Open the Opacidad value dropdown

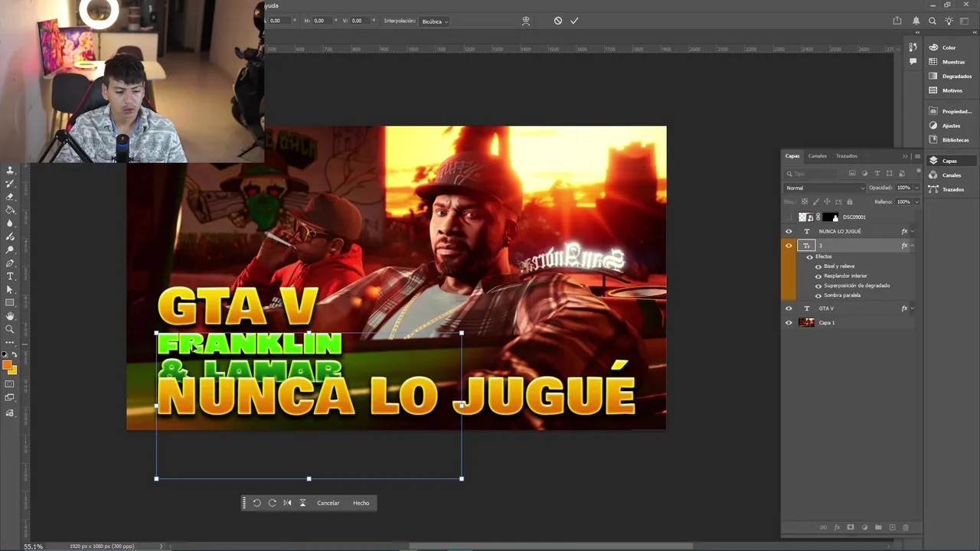[x=916, y=187]
